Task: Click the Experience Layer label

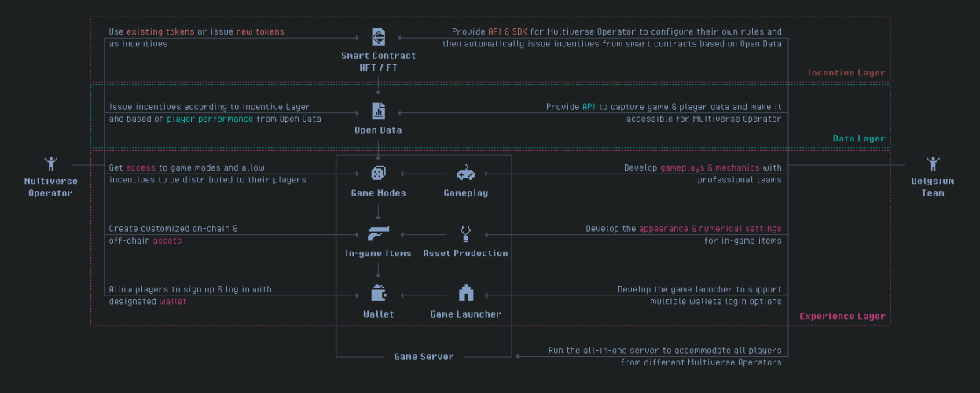Action: click(842, 317)
